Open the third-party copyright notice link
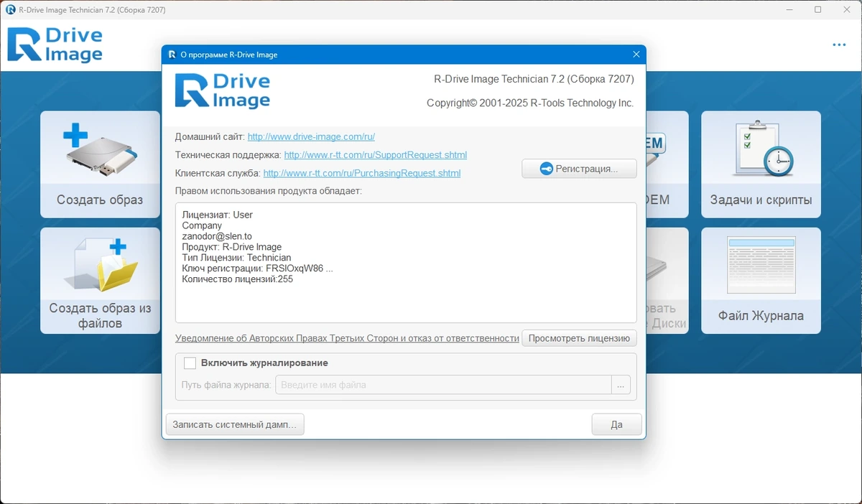This screenshot has width=862, height=504. tap(347, 338)
